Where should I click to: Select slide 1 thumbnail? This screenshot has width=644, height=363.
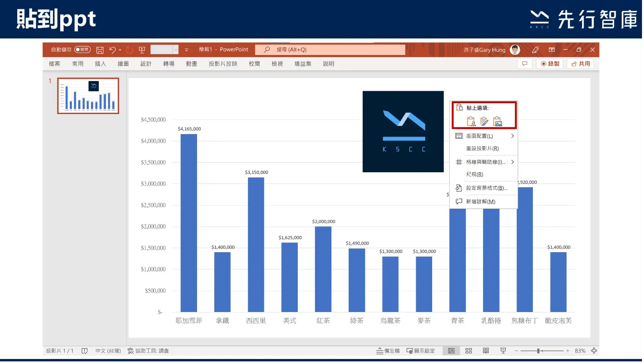coord(88,96)
